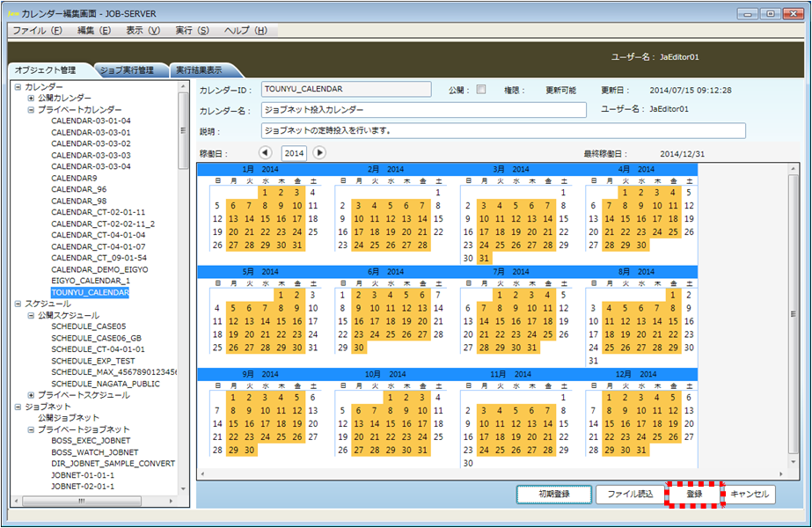Click the カレンダー名 input field
Viewport: 812px width, 528px height.
(424, 110)
